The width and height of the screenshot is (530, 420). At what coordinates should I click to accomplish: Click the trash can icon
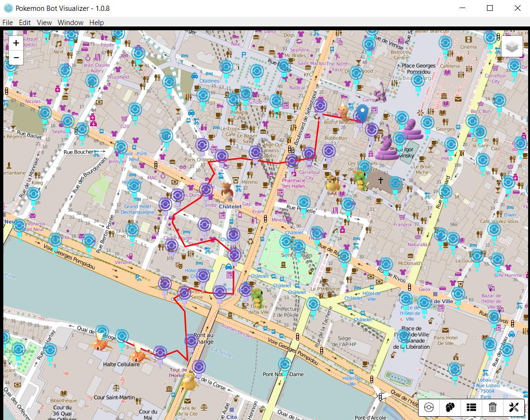[493, 407]
